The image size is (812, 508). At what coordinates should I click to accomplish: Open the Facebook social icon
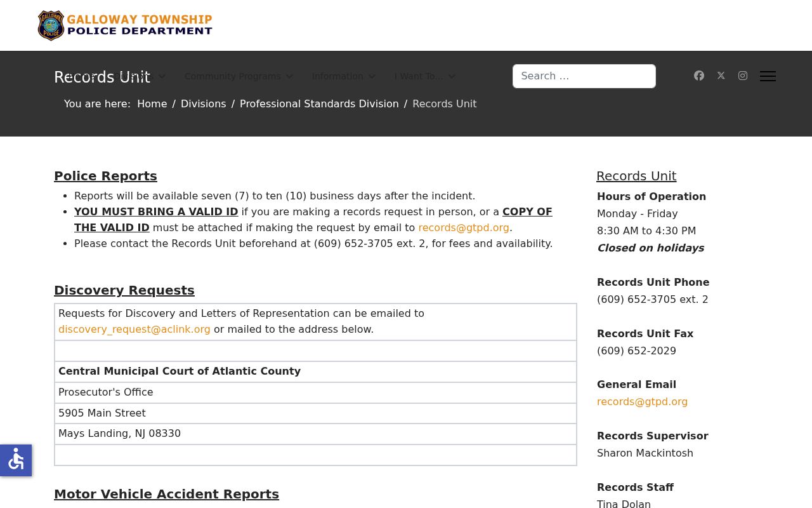click(x=699, y=76)
